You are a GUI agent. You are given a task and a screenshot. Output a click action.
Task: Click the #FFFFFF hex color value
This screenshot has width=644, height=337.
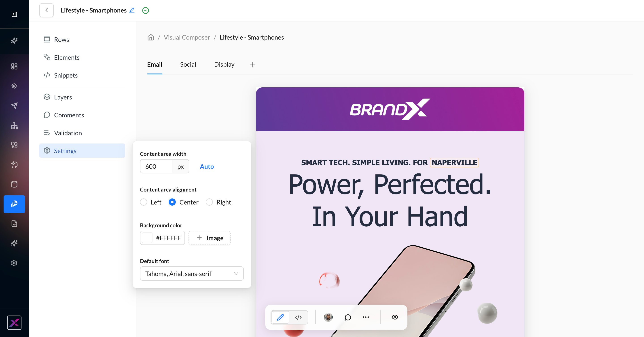tap(168, 238)
